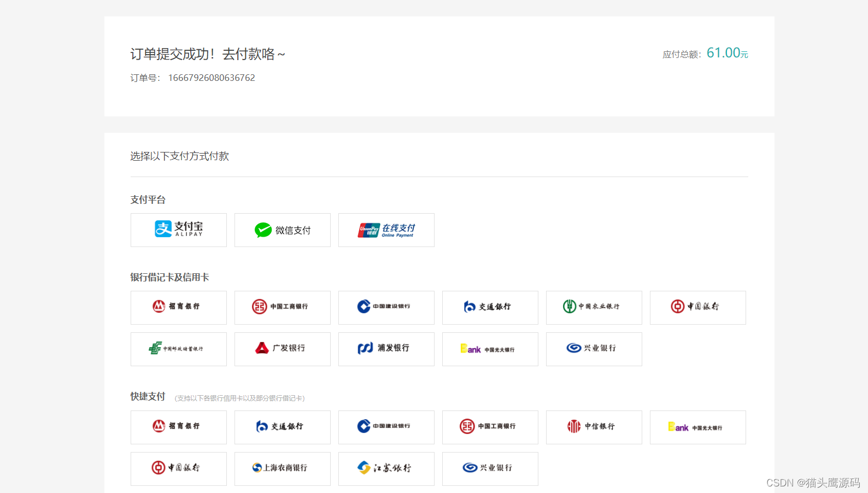
Task: Click the 选择以下支付方式付款 heading
Action: (x=179, y=156)
